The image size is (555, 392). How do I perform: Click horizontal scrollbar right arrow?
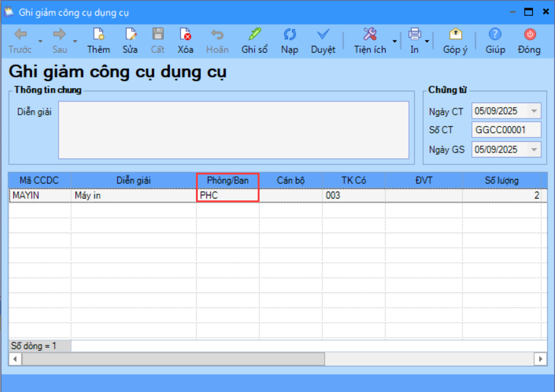click(540, 359)
